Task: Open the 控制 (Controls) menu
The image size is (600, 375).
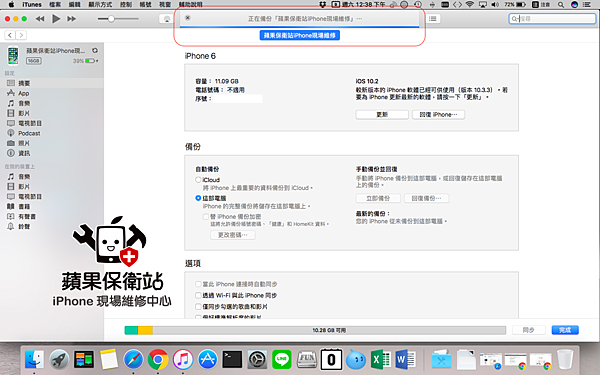Action: (126, 4)
